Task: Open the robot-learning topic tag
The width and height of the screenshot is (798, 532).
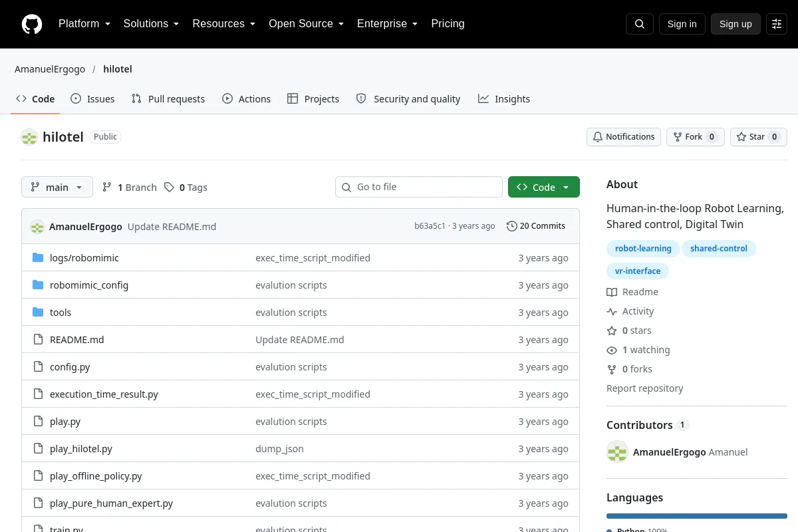Action: [643, 249]
